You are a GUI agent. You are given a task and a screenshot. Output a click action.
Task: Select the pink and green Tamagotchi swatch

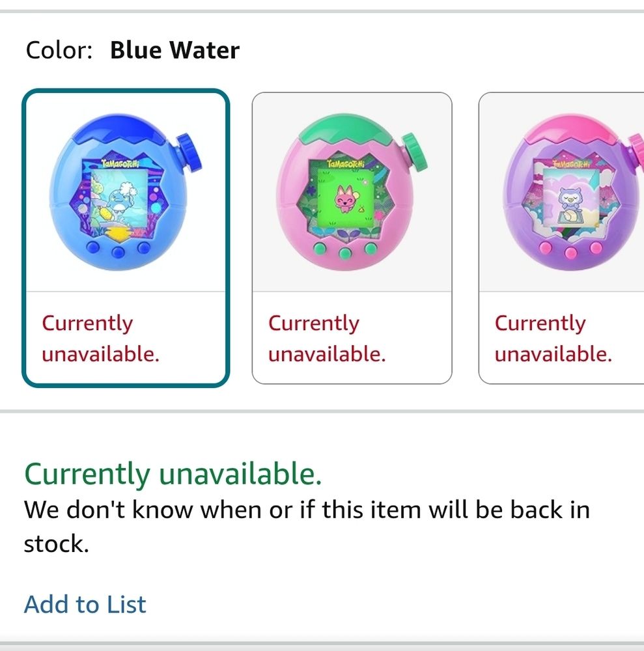[x=352, y=238]
